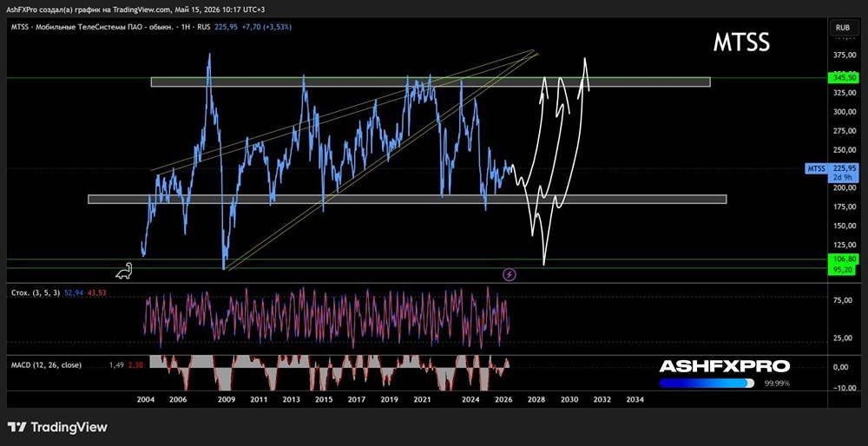Open the TradingView logo link
This screenshot has width=868, height=446.
(57, 427)
